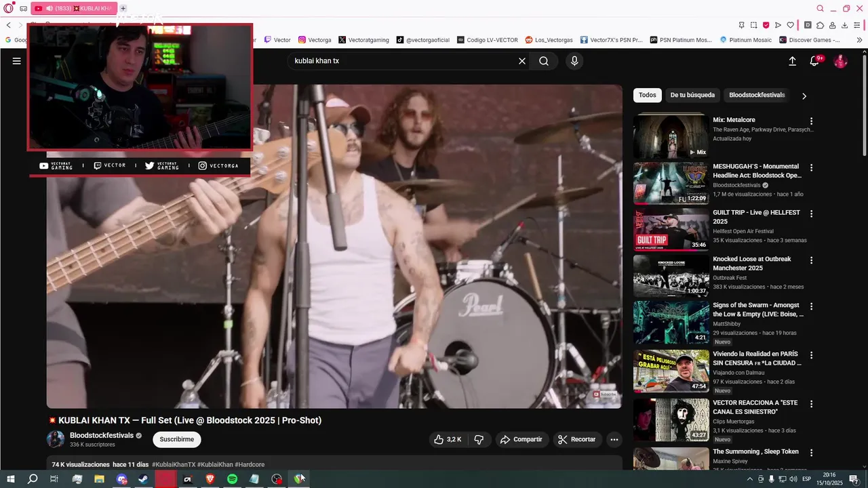Click the Subscribe watermark in the player
Image resolution: width=868 pixels, height=488 pixels.
pos(605,394)
